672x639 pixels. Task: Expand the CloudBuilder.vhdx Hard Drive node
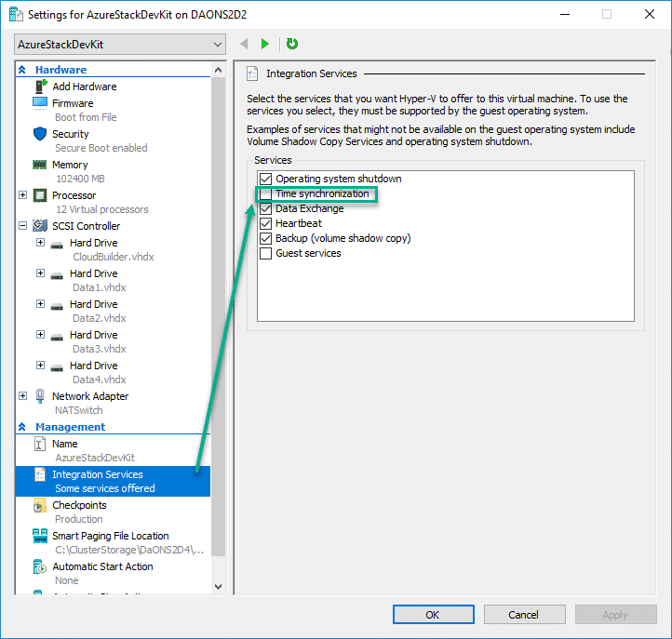(x=40, y=243)
